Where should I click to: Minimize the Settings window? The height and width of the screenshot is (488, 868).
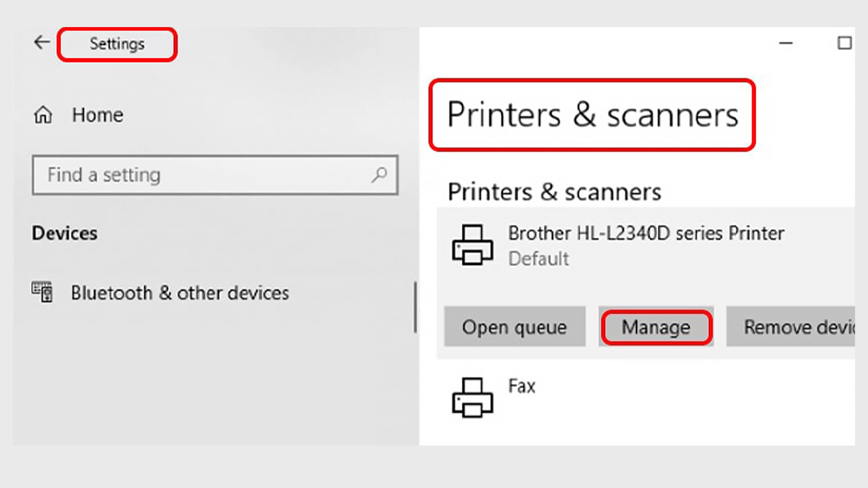(x=786, y=43)
